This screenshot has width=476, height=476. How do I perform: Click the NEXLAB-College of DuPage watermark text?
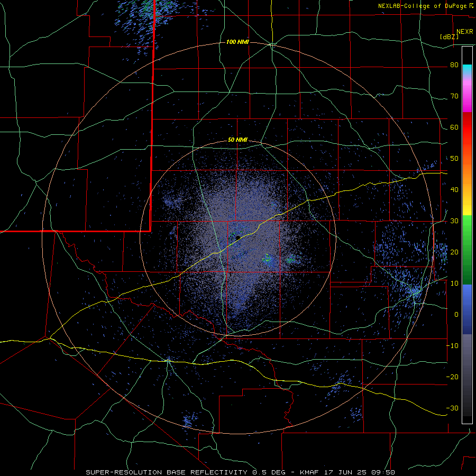425,6
